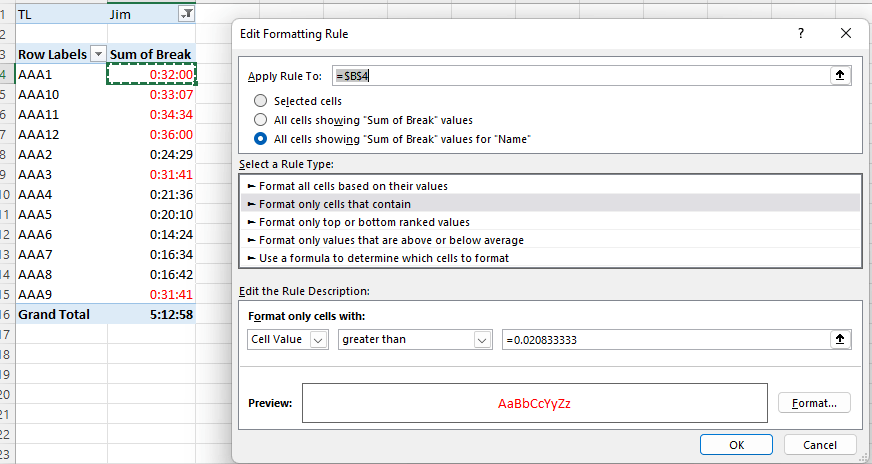The height and width of the screenshot is (464, 872).
Task: Click the =0.020833333 value field
Action: (x=666, y=339)
